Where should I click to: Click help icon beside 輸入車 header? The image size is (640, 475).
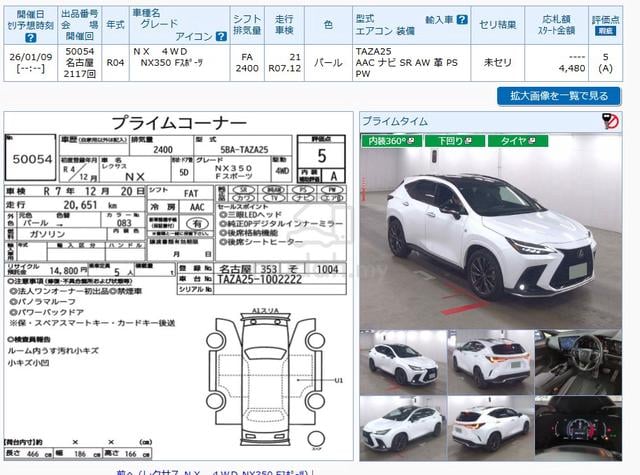462,19
